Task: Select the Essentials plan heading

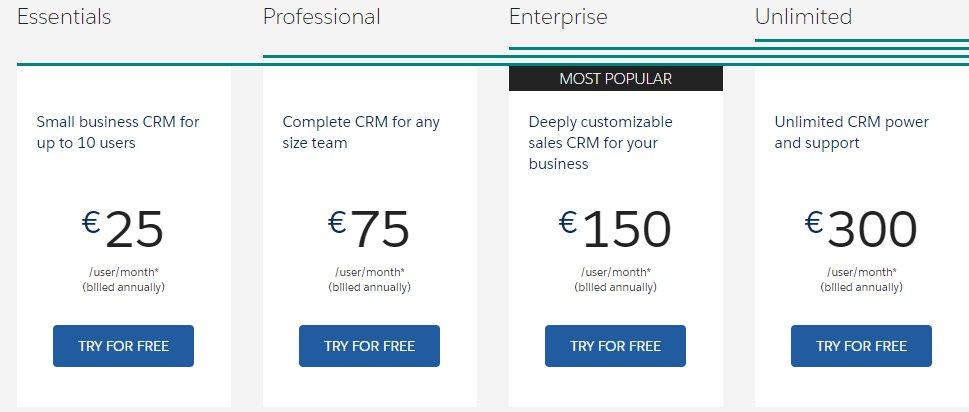Action: pos(64,17)
